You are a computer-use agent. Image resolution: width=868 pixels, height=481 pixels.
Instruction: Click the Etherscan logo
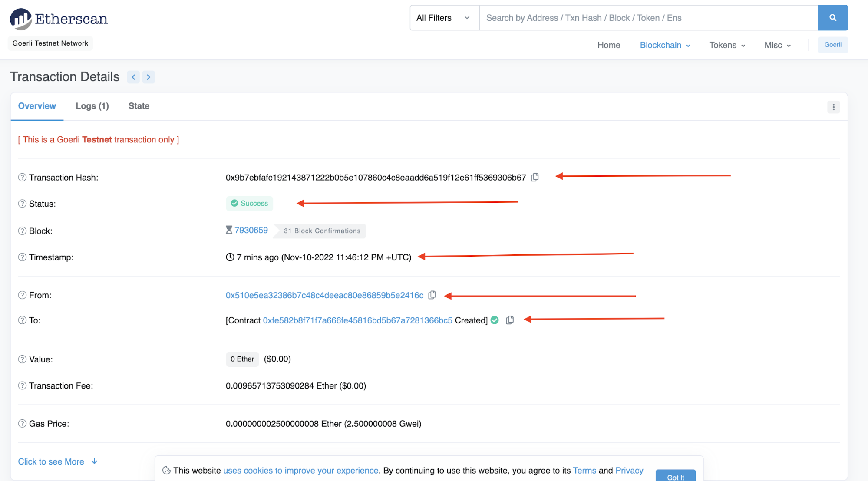pos(59,19)
